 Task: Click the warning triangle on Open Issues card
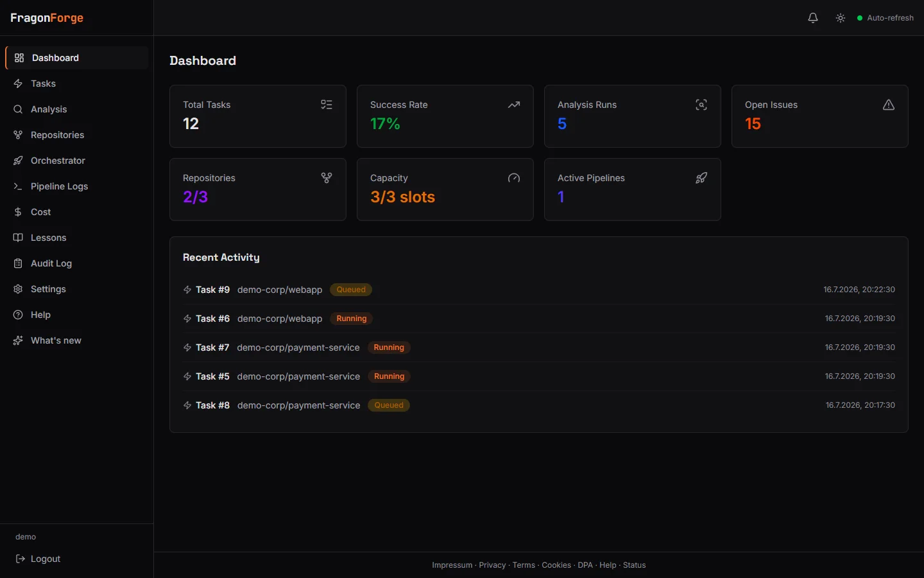(889, 105)
